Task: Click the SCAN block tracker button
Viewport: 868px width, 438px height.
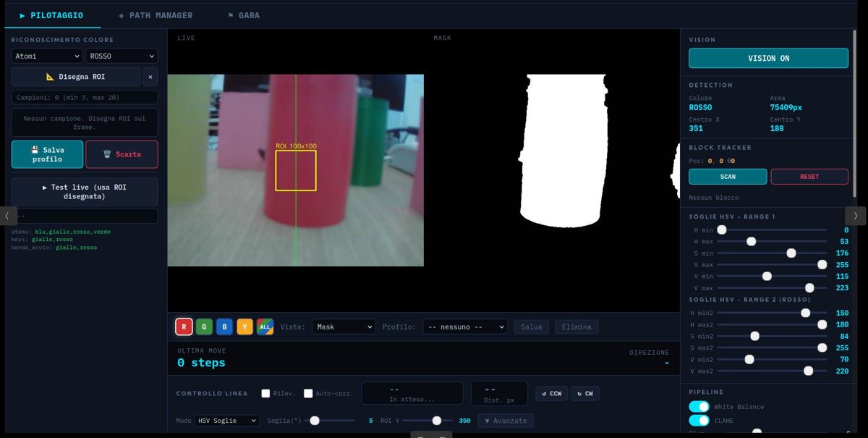Action: tap(728, 177)
